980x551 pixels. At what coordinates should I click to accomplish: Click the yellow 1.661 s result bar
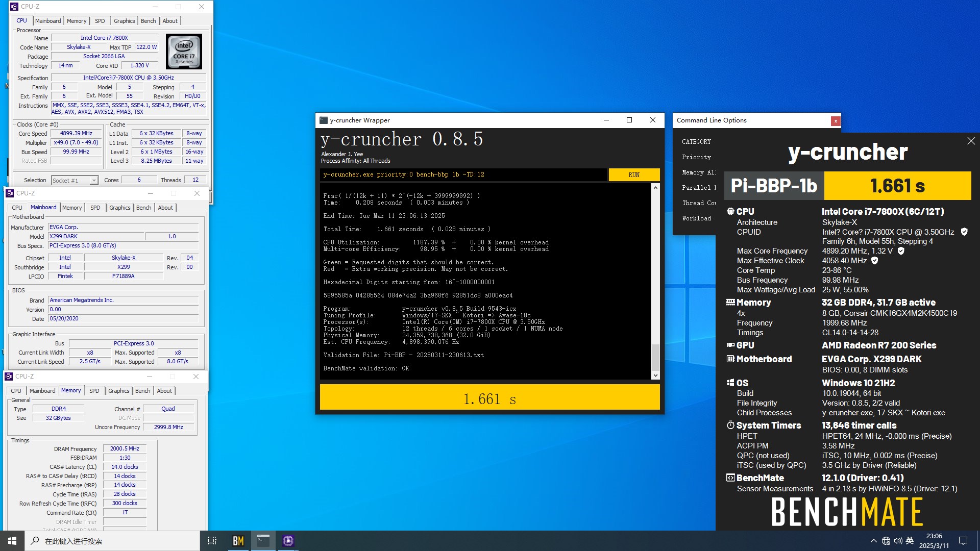(x=489, y=398)
